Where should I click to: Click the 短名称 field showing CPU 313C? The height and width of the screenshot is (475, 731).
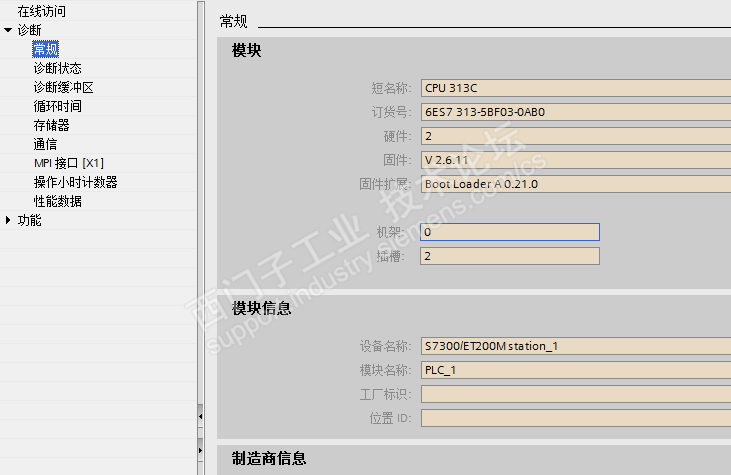tap(576, 88)
